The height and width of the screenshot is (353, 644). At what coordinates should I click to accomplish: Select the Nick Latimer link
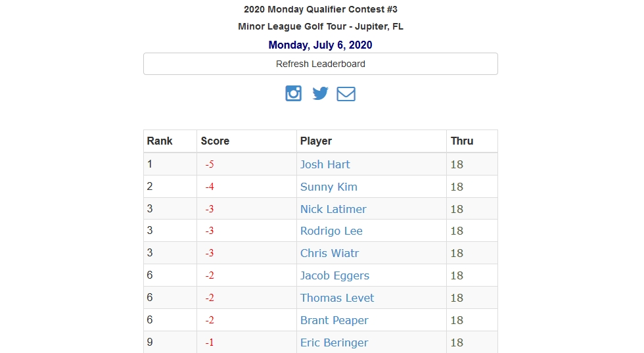(333, 209)
